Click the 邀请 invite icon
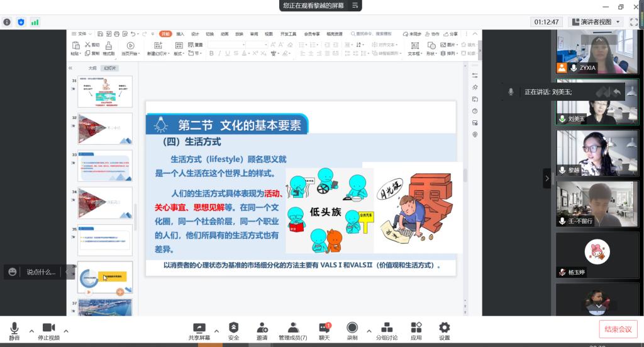Screen dimensions: 644x347 coord(262,330)
